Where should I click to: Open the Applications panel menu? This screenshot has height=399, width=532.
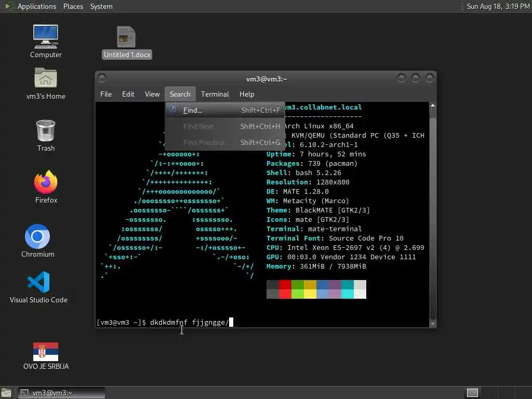point(37,6)
